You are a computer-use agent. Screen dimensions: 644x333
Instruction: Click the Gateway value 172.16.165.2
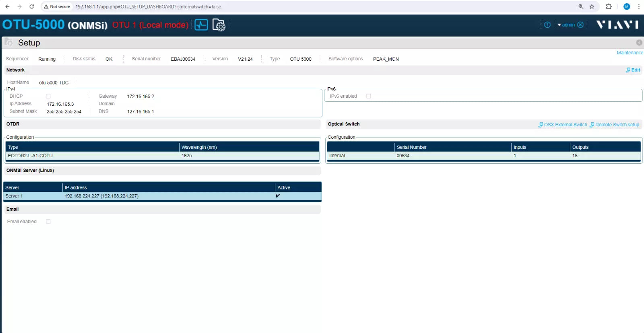[140, 97]
